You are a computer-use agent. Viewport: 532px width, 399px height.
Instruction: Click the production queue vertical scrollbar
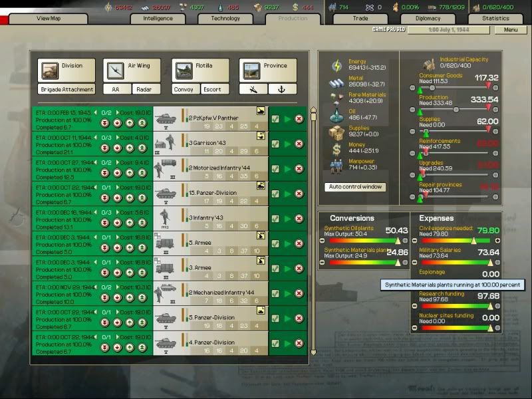(x=313, y=233)
